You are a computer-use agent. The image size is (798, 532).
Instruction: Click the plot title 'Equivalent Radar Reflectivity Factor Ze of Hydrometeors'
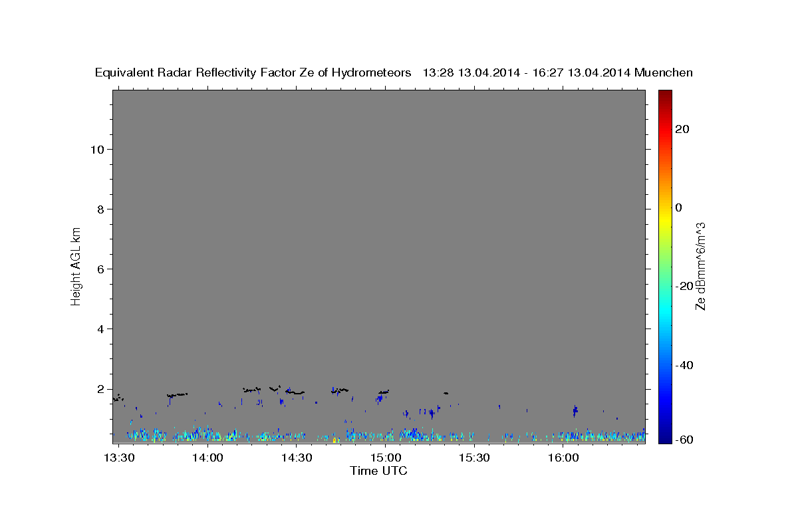[x=253, y=73]
